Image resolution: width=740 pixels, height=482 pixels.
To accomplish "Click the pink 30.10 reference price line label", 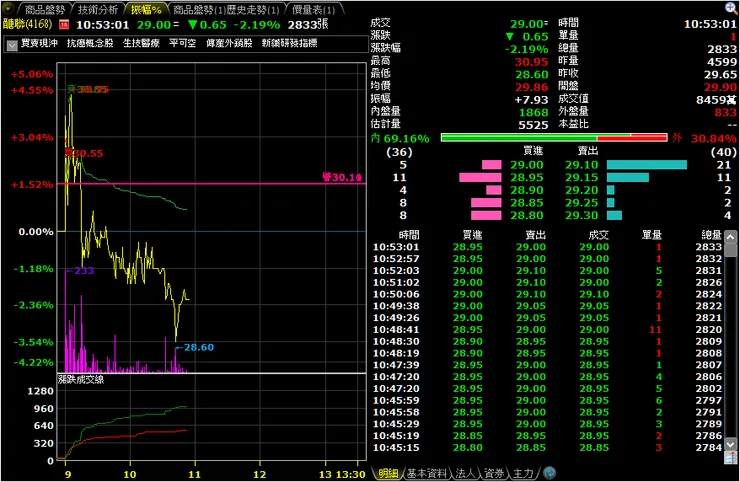I will point(342,178).
